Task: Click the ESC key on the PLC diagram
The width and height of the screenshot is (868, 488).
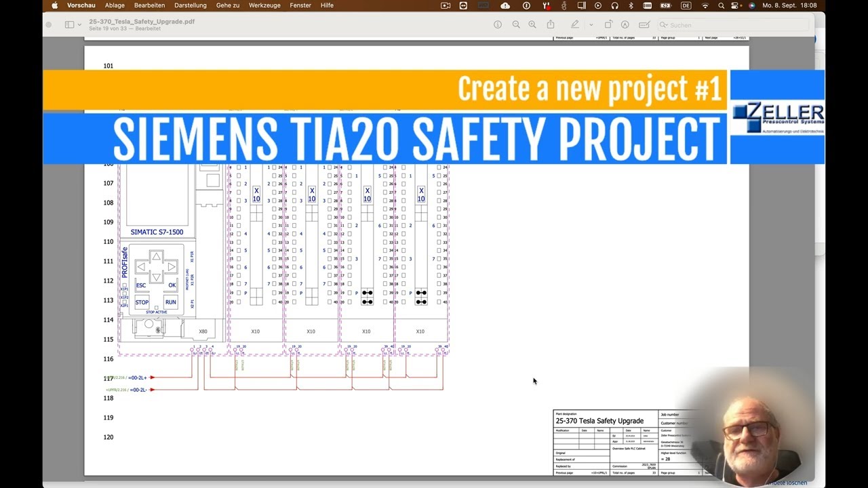Action: tap(141, 285)
